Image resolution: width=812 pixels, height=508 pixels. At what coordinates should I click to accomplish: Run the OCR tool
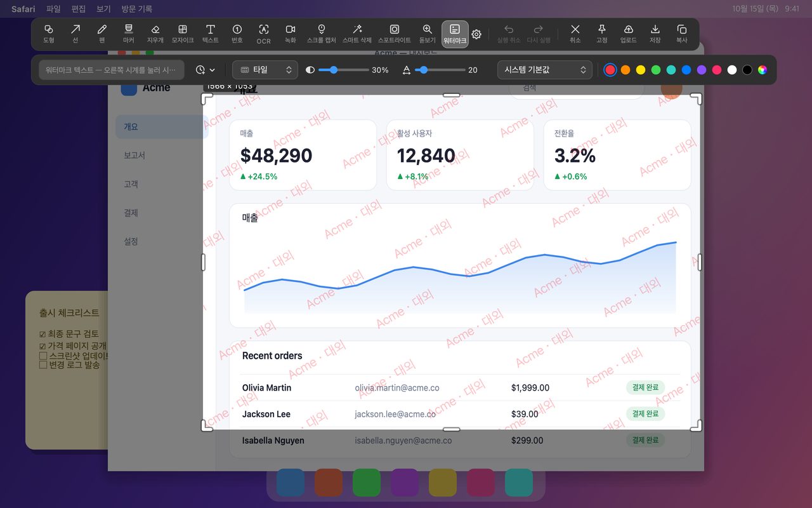(264, 34)
